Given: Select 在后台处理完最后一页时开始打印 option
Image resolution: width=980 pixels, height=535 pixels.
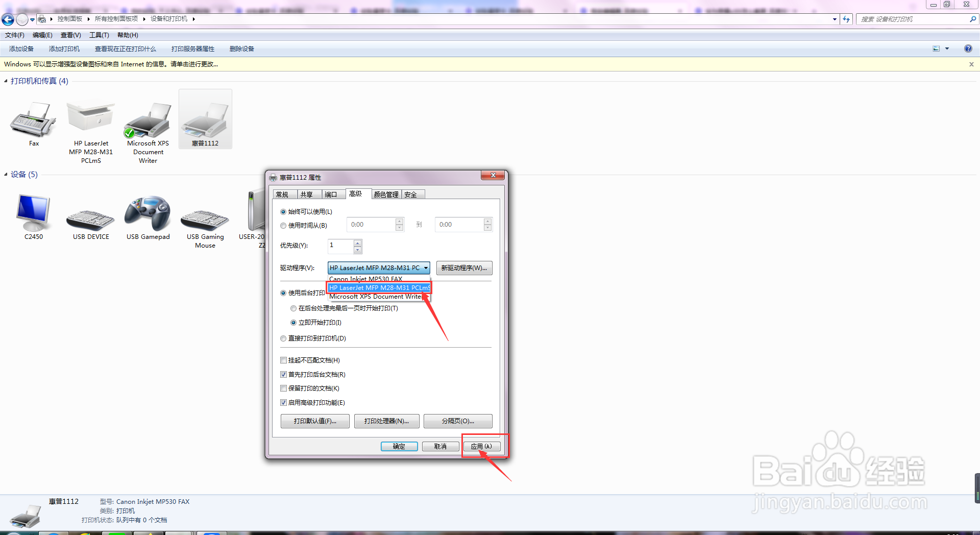Looking at the screenshot, I should [293, 308].
